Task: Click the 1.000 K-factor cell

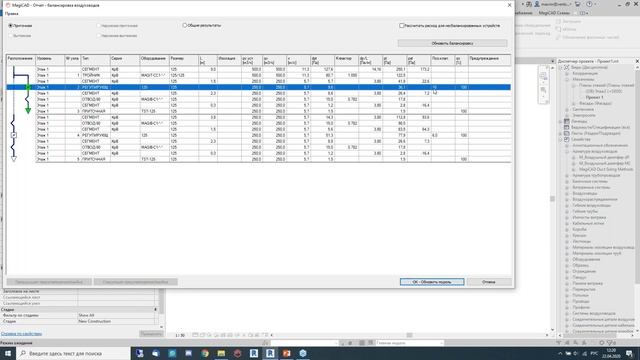Action: (x=346, y=75)
